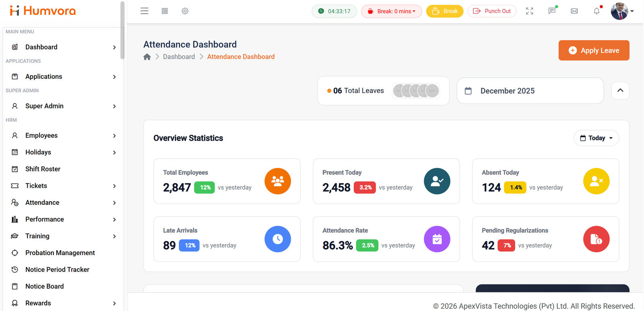Click the yellow Break button

click(x=445, y=11)
